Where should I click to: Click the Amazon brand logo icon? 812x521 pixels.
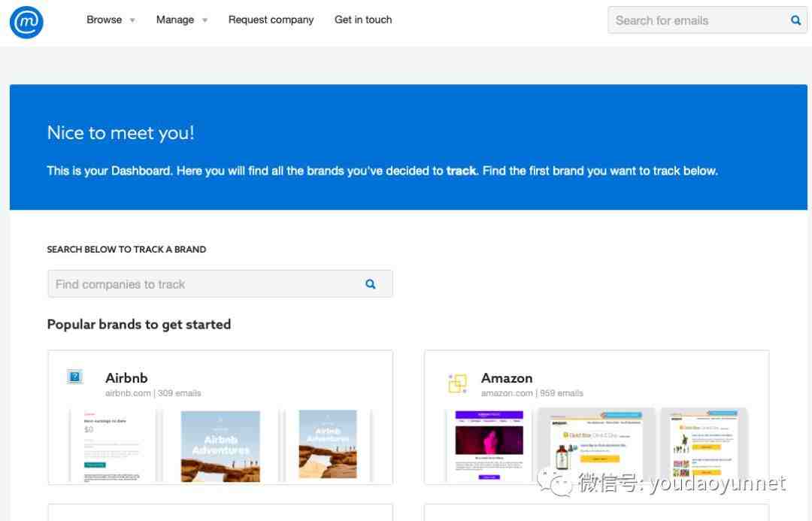[x=457, y=383]
